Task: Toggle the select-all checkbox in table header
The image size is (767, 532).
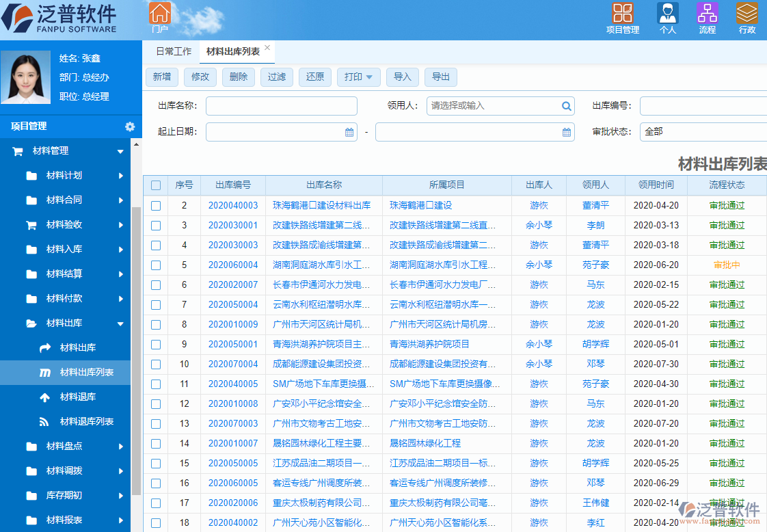Action: (155, 185)
